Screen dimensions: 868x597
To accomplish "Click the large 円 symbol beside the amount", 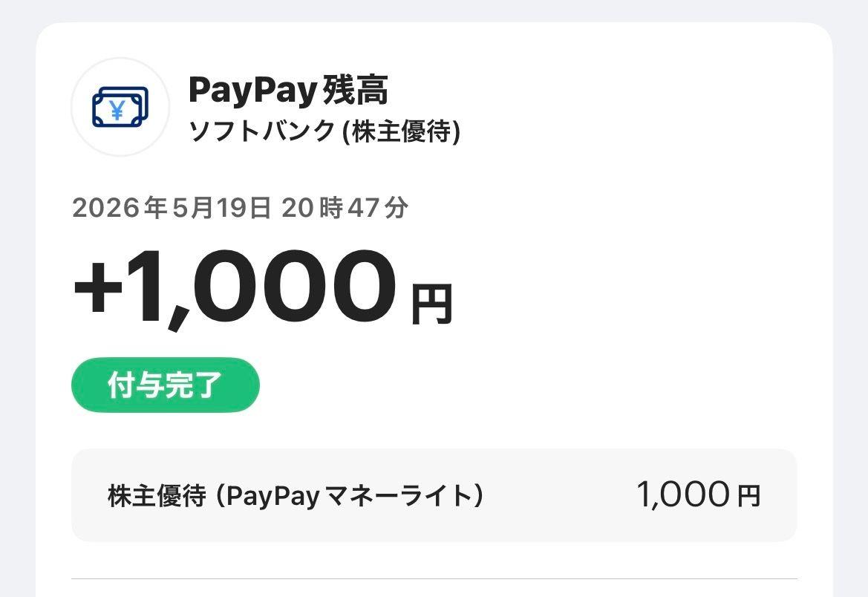I will click(432, 304).
